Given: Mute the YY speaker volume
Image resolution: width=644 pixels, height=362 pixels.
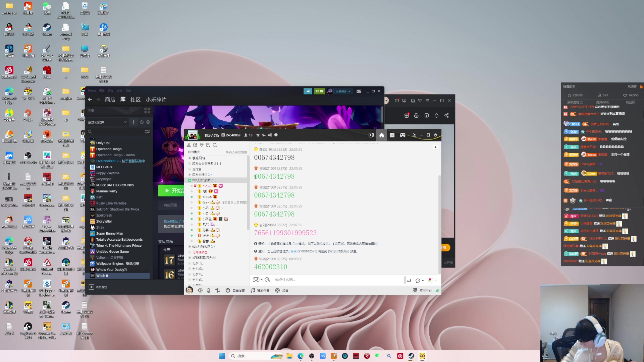Looking at the screenshot, I should point(200,290).
